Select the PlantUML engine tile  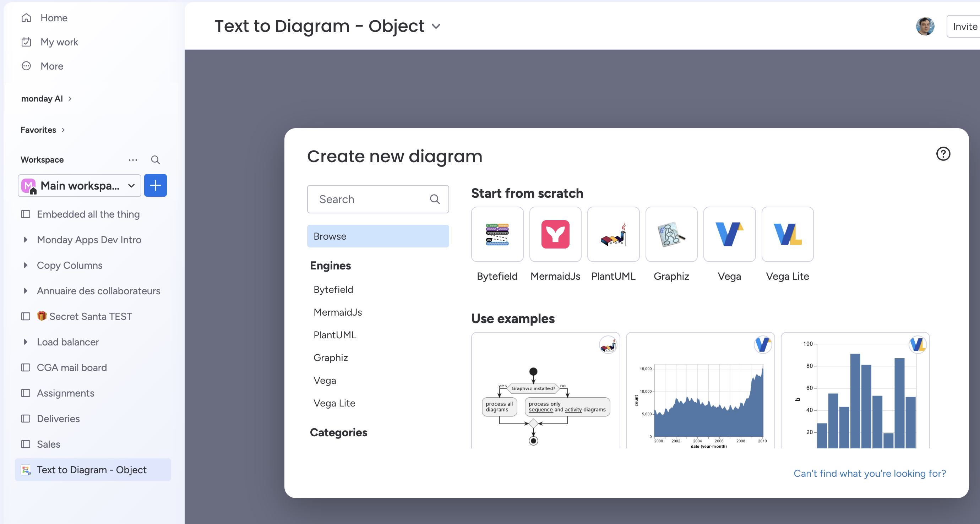point(613,234)
